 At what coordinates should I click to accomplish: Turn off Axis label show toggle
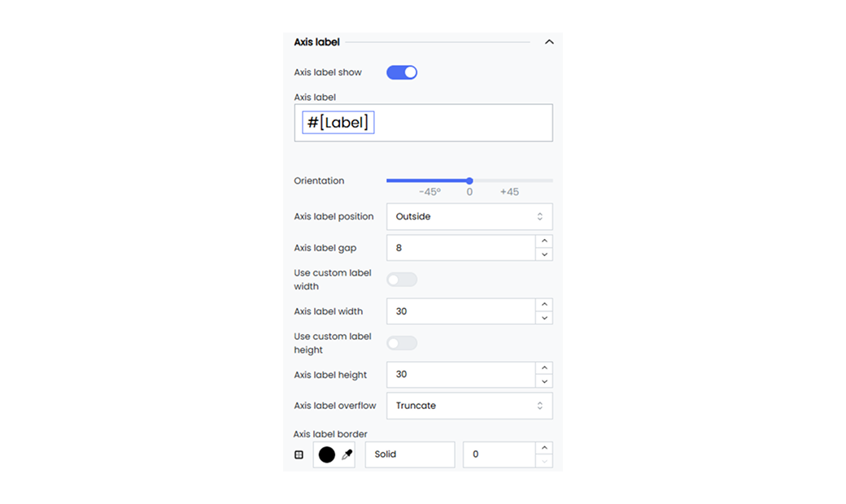(x=402, y=72)
